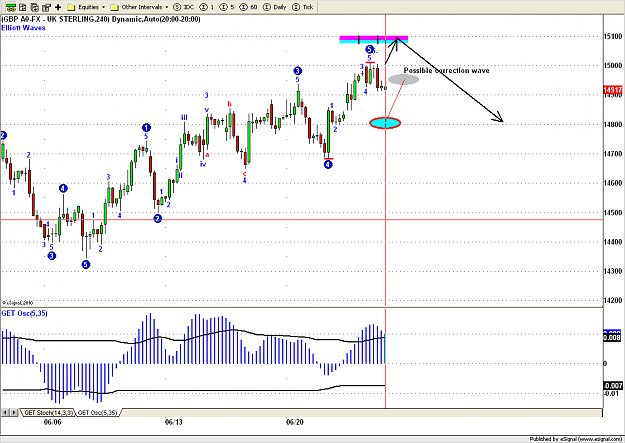Click the third toolbar copy-window icon
Viewport: 625px width, 443px height.
[35, 7]
